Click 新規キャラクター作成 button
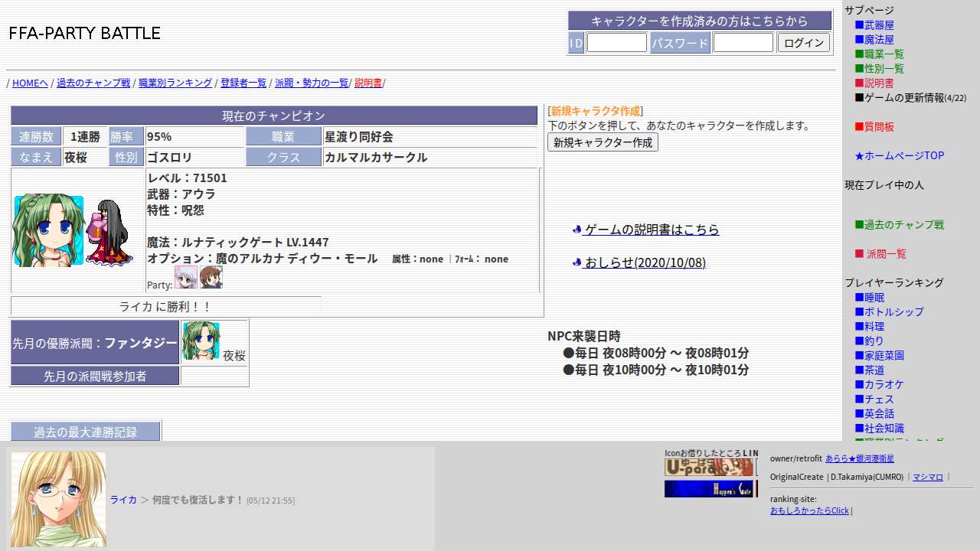980x551 pixels. pos(603,142)
